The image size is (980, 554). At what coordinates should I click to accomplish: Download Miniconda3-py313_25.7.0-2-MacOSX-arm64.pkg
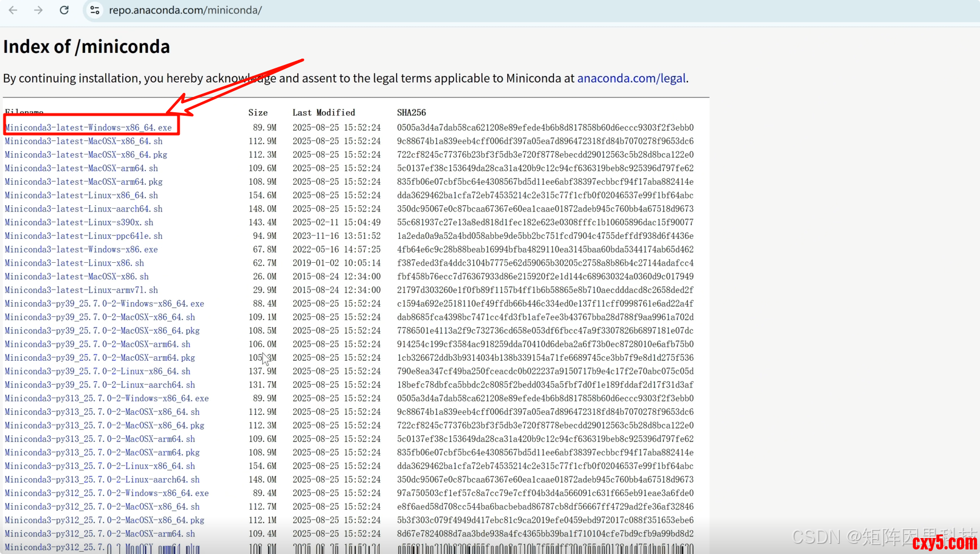pyautogui.click(x=102, y=453)
